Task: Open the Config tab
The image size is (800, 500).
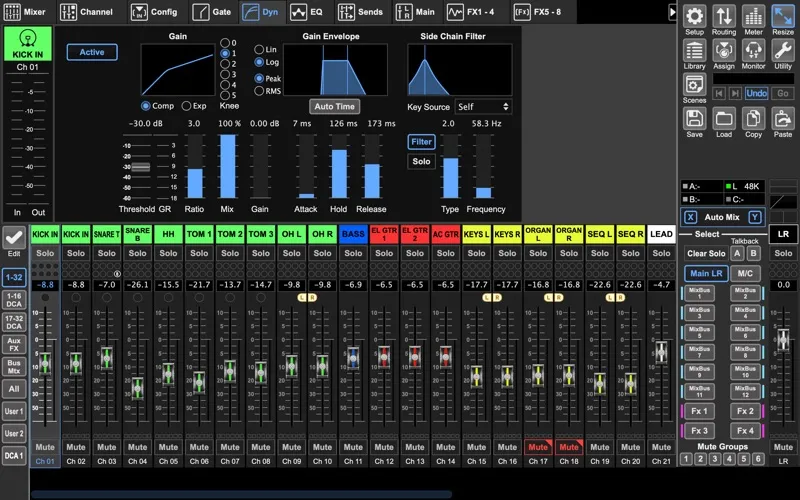Action: [x=154, y=12]
